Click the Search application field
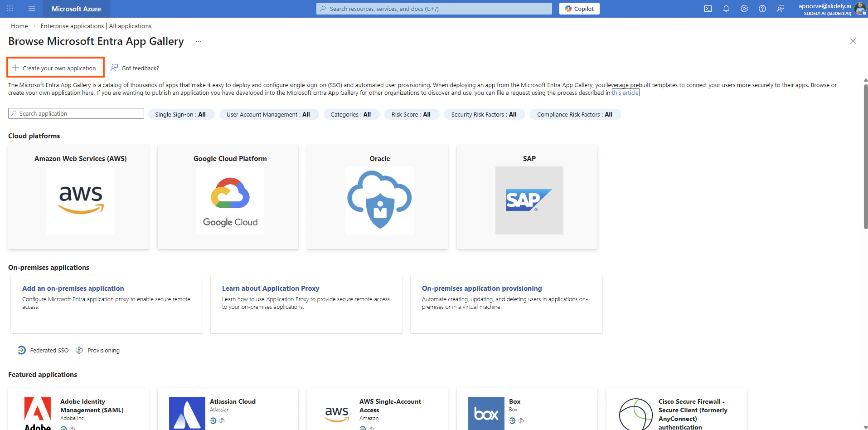868x430 pixels. click(76, 113)
